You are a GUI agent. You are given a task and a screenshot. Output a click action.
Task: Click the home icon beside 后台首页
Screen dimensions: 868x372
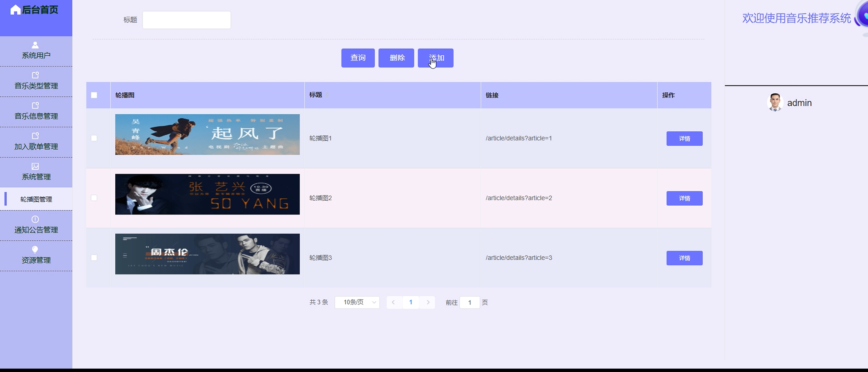[15, 10]
